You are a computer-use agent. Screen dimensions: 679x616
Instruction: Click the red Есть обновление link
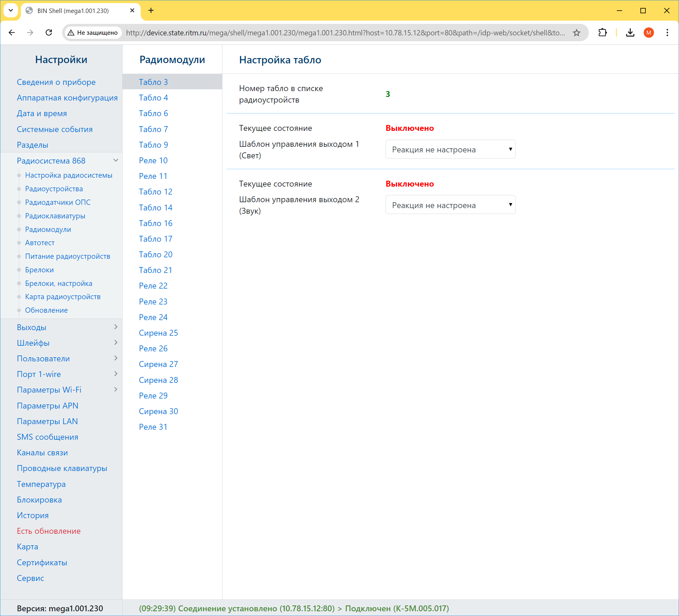49,531
